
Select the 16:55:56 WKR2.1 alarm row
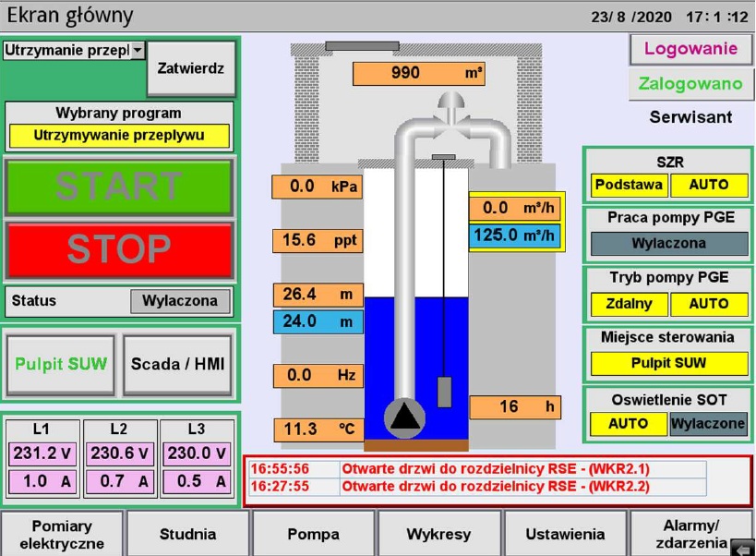click(x=477, y=469)
